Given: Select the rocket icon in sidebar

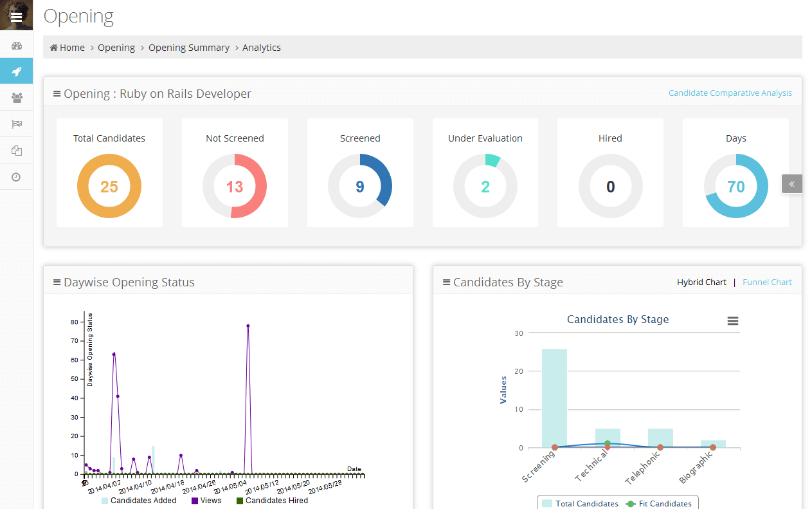Looking at the screenshot, I should [x=17, y=71].
